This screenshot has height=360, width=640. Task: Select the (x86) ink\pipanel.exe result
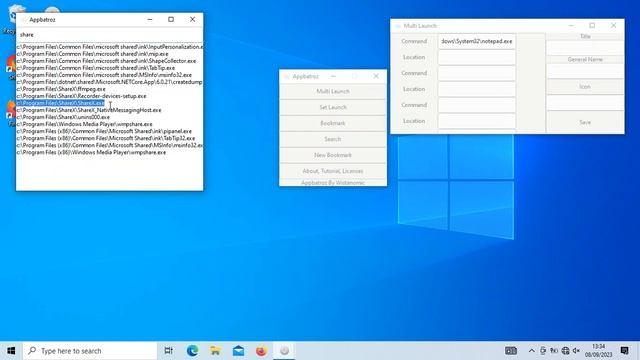pos(104,131)
